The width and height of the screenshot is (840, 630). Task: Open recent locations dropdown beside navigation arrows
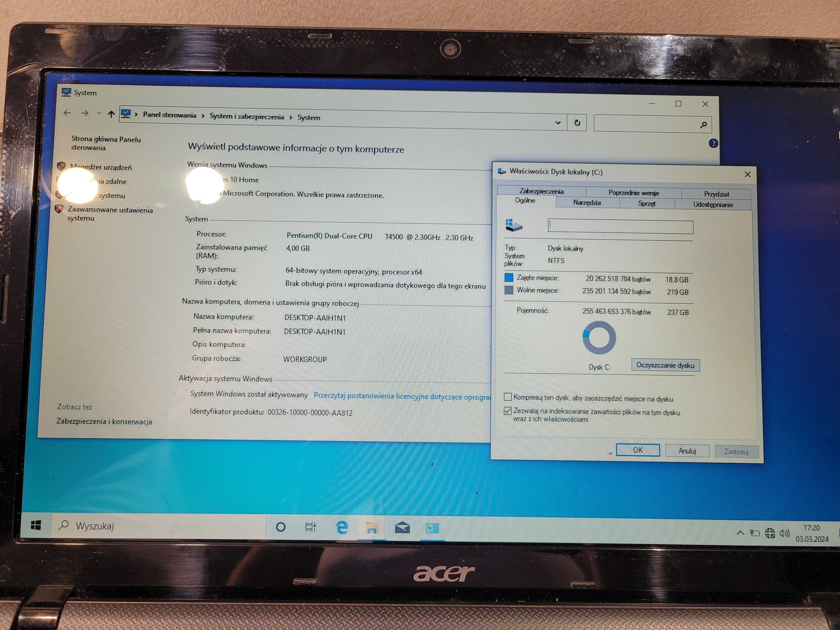pyautogui.click(x=99, y=113)
